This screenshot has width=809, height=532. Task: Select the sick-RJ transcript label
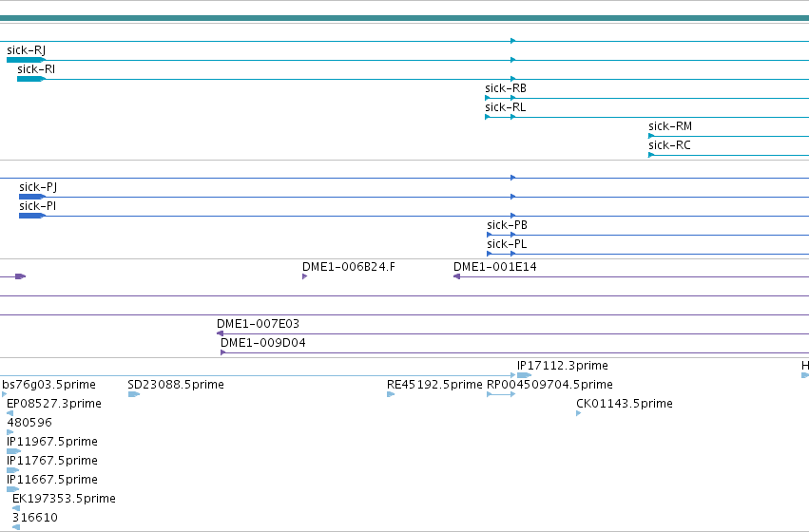pos(27,50)
